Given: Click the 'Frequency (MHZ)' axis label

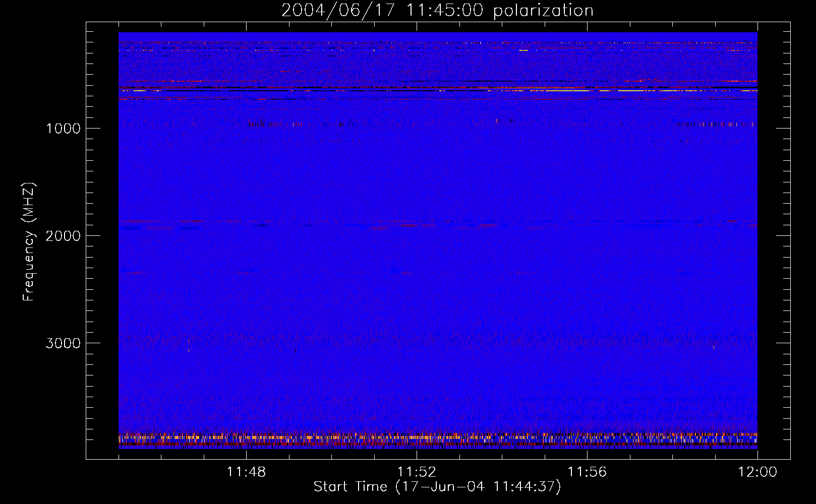Looking at the screenshot, I should (29, 242).
